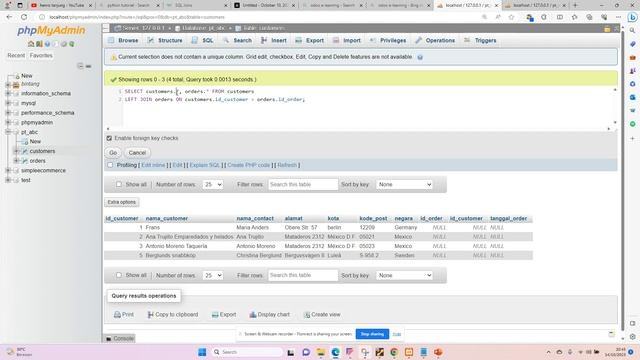Viewport: 640px width, 360px height.
Task: Toggle Enable foreign key checks checkbox
Action: (x=109, y=138)
